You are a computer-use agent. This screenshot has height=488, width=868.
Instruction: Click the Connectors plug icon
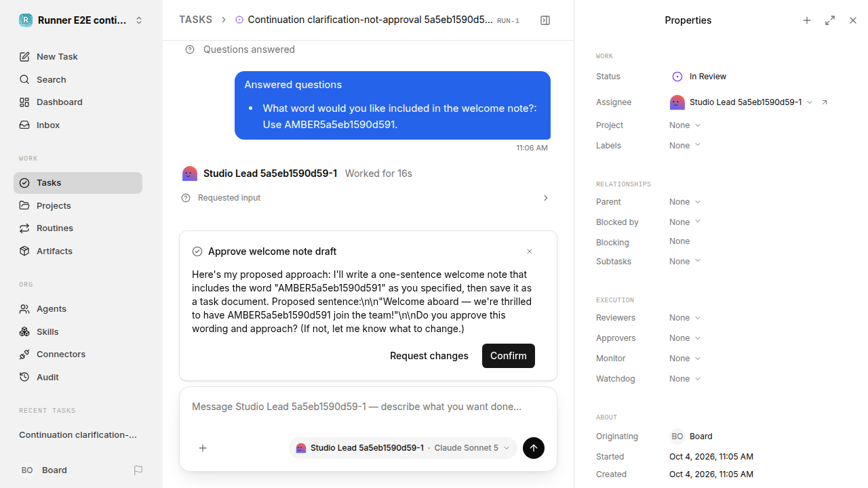[24, 354]
